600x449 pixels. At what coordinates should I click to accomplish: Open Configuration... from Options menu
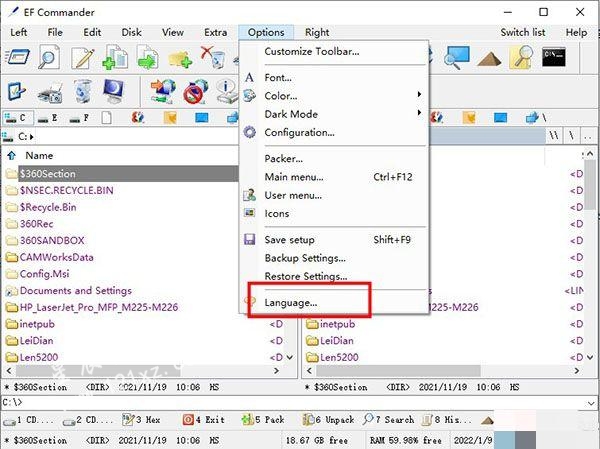[334, 132]
